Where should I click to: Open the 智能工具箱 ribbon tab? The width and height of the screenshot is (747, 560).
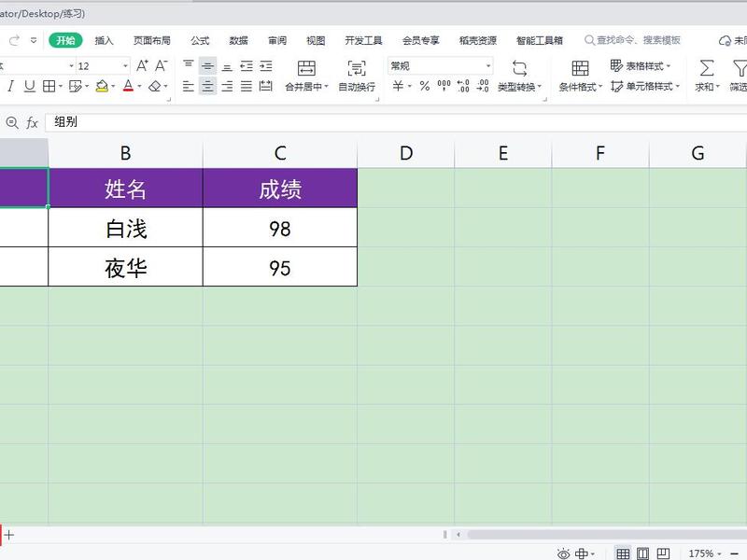coord(540,40)
